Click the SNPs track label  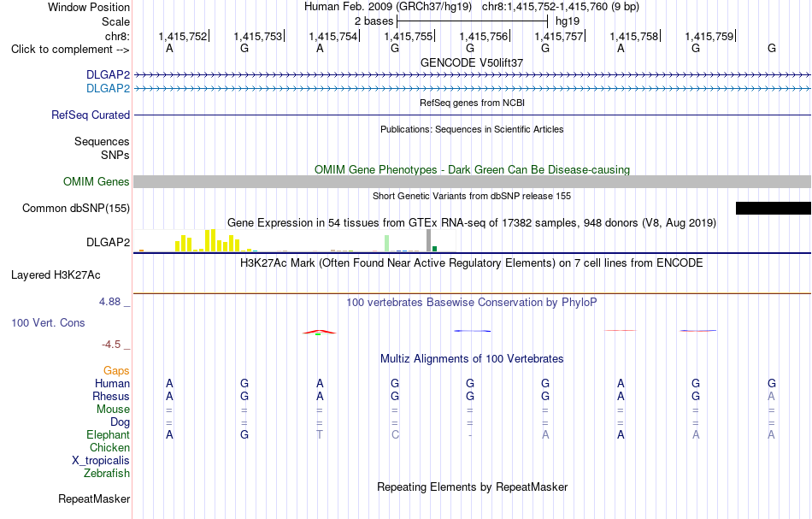coord(115,156)
